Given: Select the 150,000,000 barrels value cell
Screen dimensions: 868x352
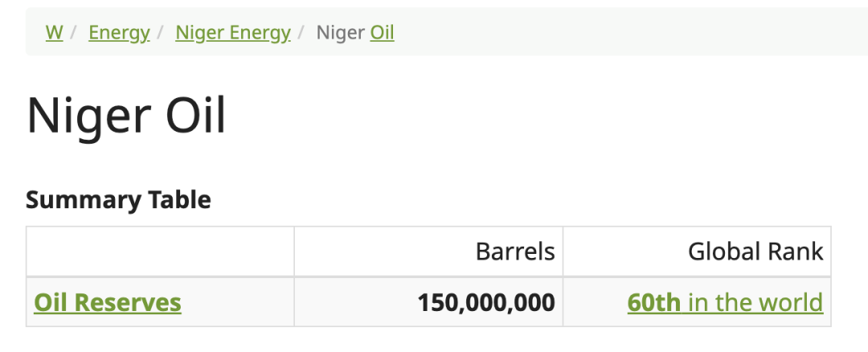Looking at the screenshot, I should coord(486,303).
